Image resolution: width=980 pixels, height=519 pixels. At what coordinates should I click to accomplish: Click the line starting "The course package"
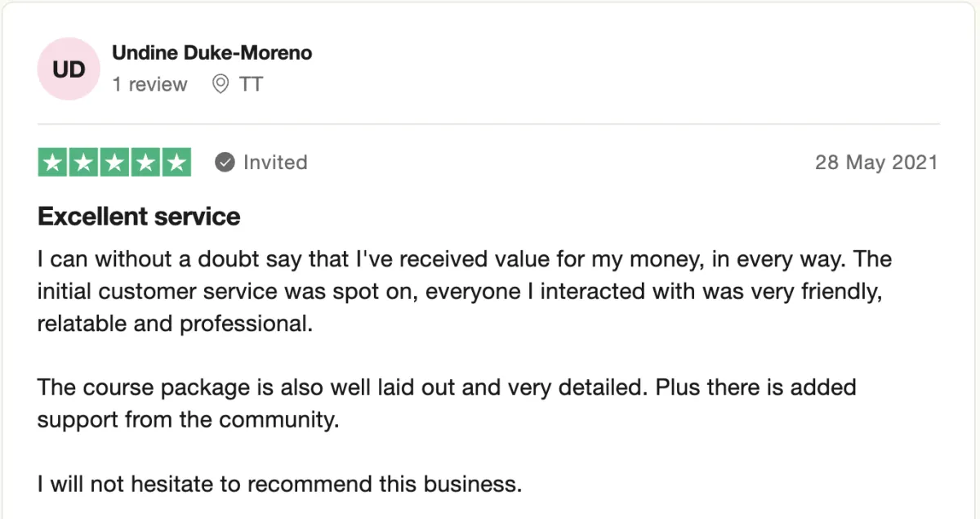pyautogui.click(x=446, y=387)
